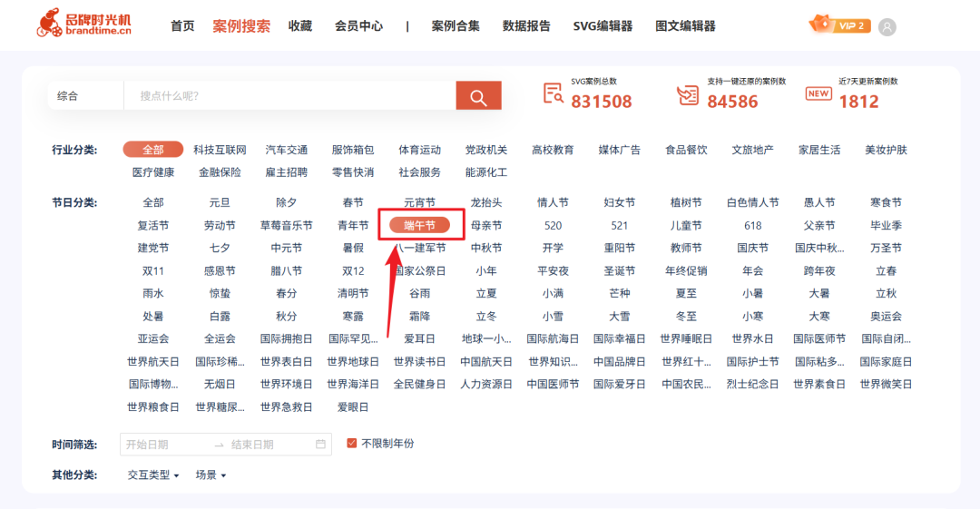Toggle the 不限制年份 checkbox
The height and width of the screenshot is (509, 980).
click(x=352, y=444)
